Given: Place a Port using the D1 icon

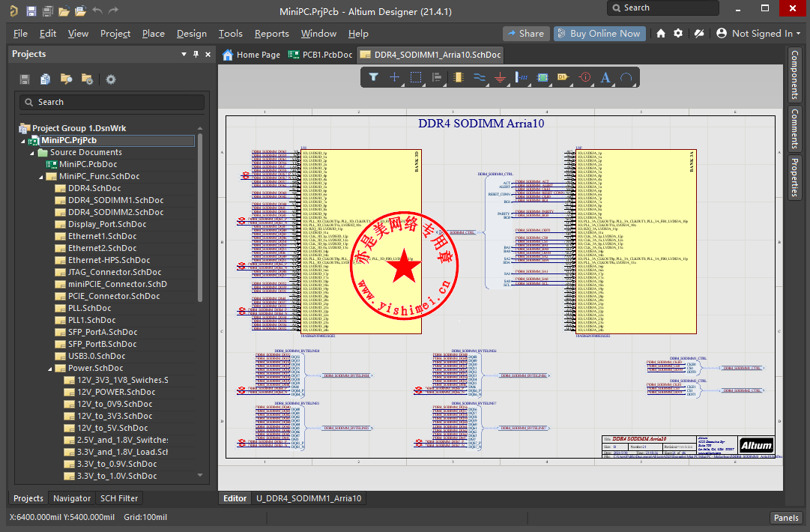Looking at the screenshot, I should (563, 77).
